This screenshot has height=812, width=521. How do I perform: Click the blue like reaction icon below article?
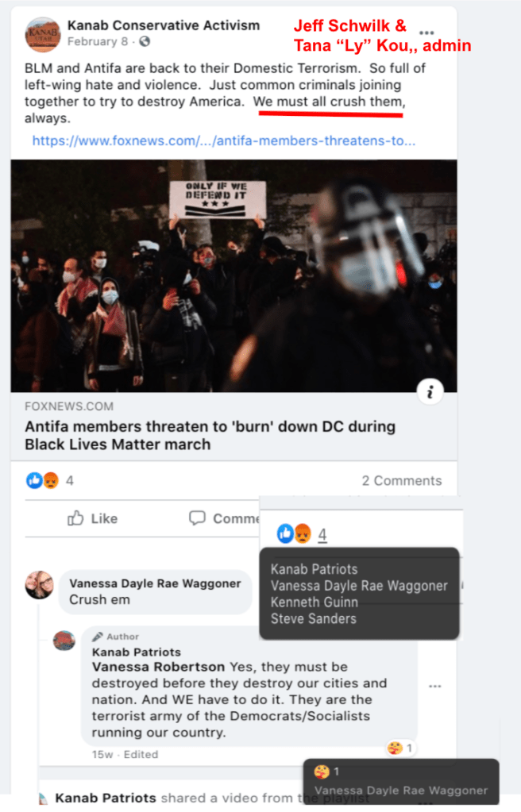[34, 480]
